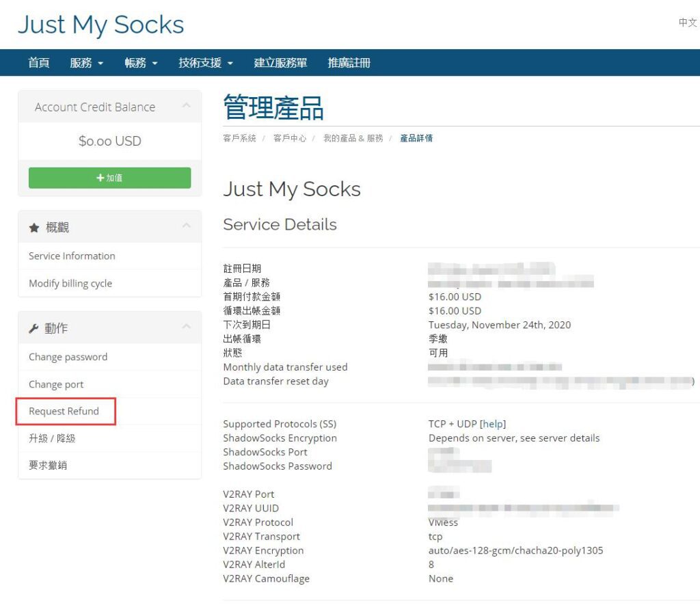
Task: Select Change password action
Action: click(110, 357)
